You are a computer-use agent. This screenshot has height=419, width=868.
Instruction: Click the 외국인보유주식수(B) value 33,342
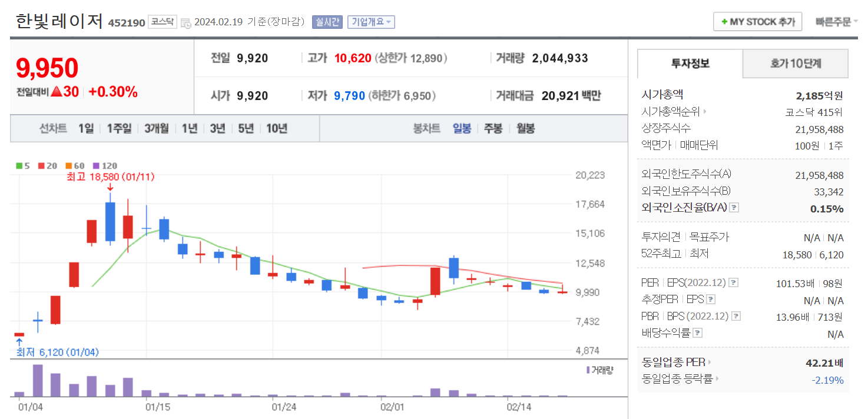[x=829, y=192]
